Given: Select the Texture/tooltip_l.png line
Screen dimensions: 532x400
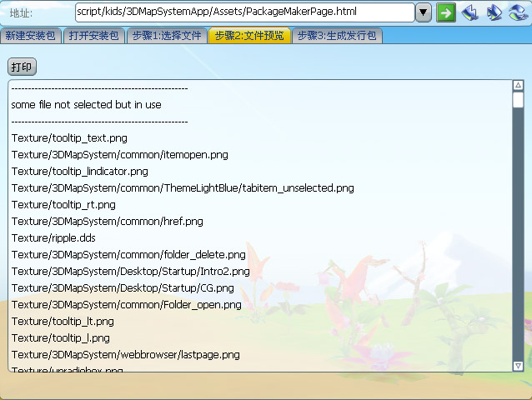Looking at the screenshot, I should (60, 338).
